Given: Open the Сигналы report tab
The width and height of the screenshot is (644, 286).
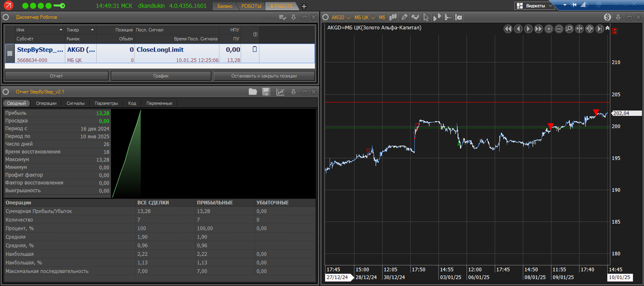Looking at the screenshot, I should (x=75, y=103).
